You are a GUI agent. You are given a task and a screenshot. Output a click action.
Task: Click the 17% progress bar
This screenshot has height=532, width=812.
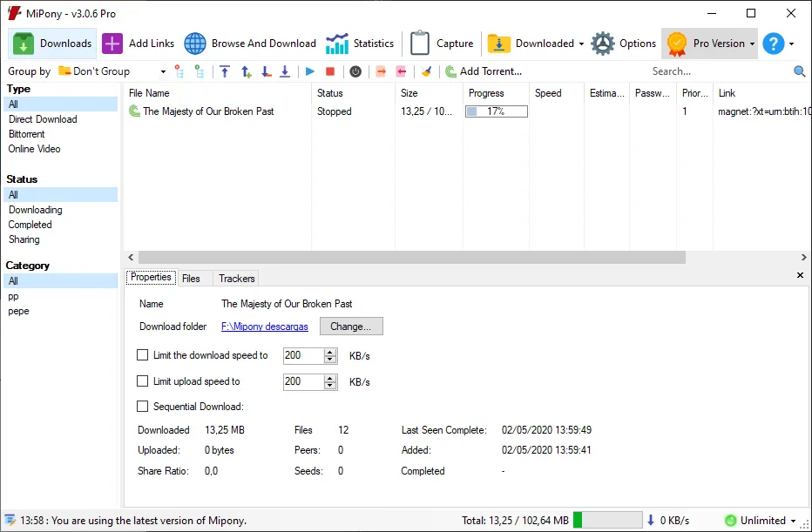pyautogui.click(x=496, y=111)
